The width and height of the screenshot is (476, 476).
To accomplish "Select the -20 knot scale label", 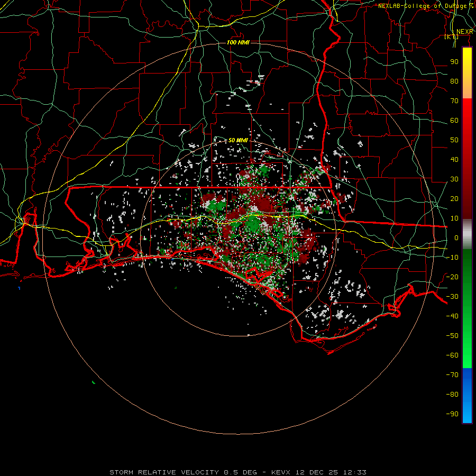I will (452, 277).
